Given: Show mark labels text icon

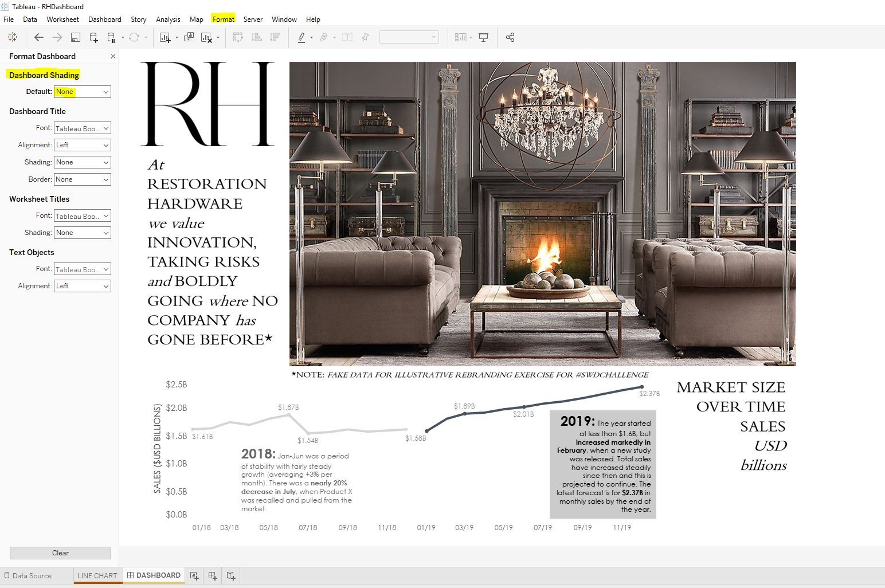Looking at the screenshot, I should (x=347, y=37).
